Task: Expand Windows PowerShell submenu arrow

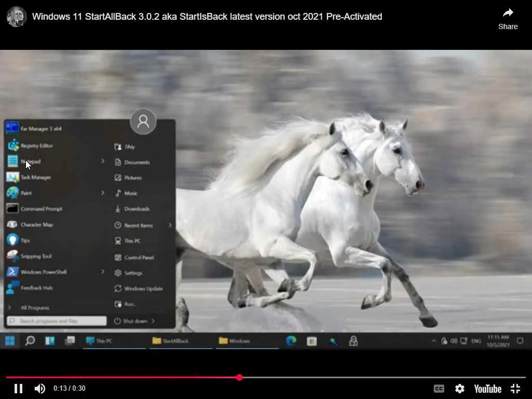Action: click(102, 272)
